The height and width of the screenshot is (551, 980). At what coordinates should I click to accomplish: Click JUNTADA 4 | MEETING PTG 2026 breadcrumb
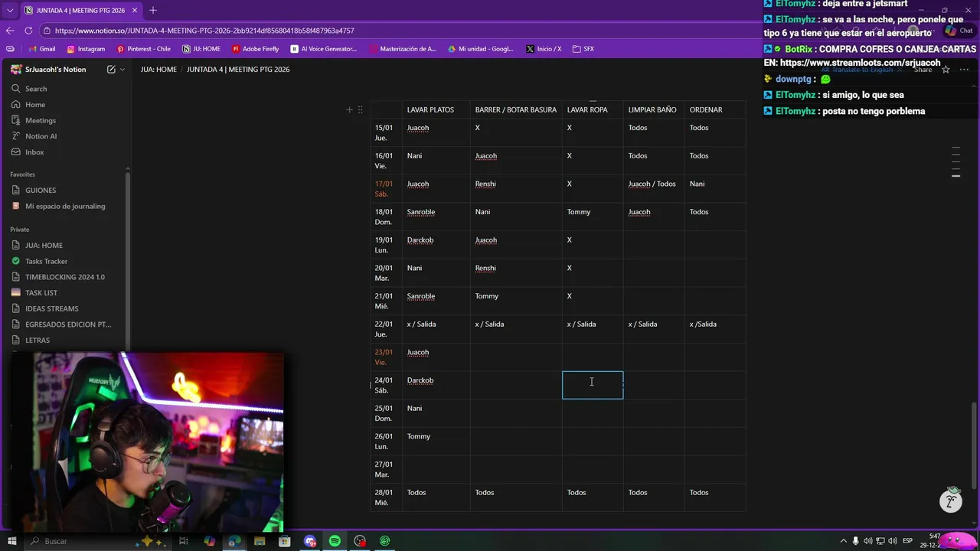coord(238,70)
